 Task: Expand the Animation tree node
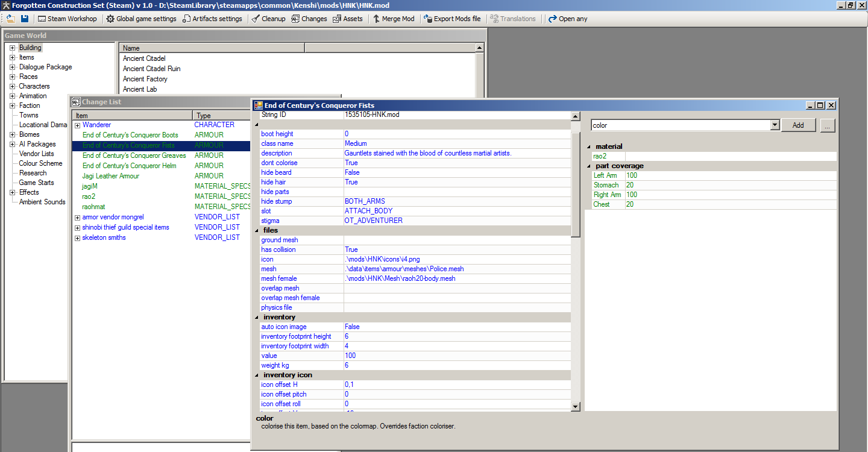(12, 96)
